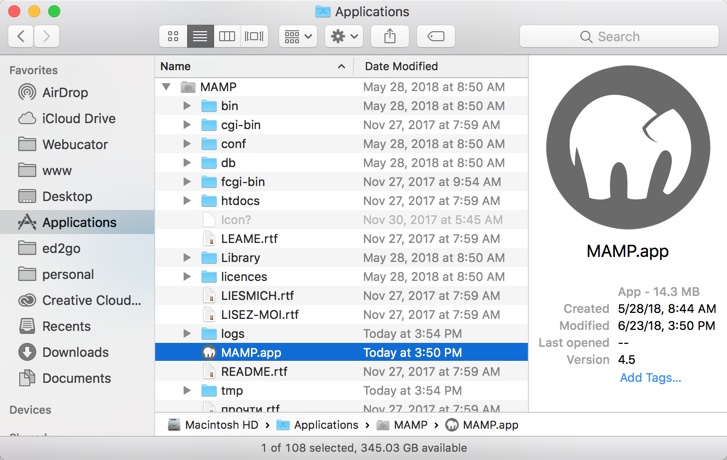This screenshot has height=460, width=727.
Task: Switch to list view
Action: (200, 36)
